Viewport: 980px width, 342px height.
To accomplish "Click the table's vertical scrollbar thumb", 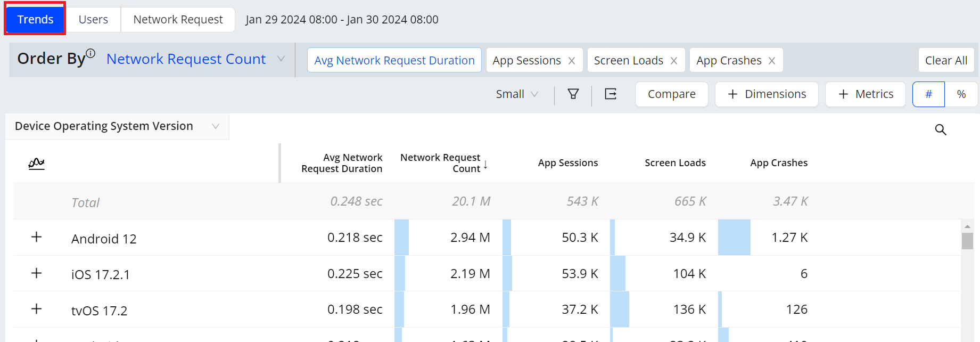I will coord(967,241).
